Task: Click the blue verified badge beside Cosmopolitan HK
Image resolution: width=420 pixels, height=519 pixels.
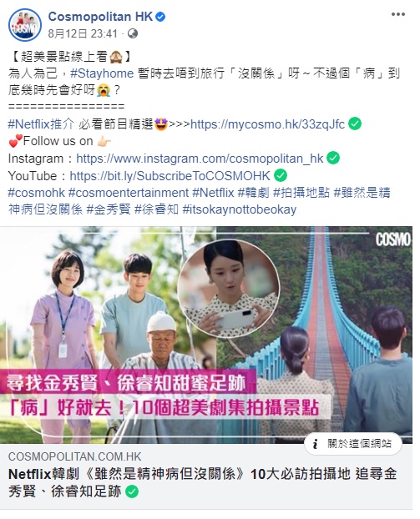Action: 160,17
